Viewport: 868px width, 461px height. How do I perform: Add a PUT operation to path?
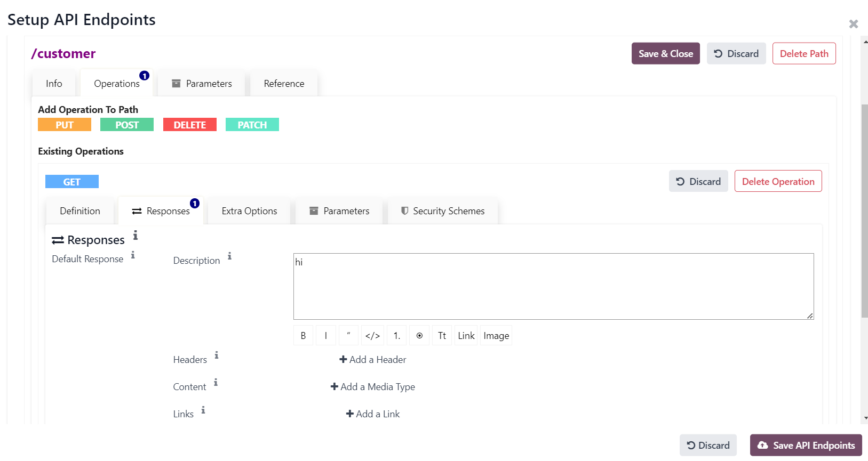(x=65, y=125)
